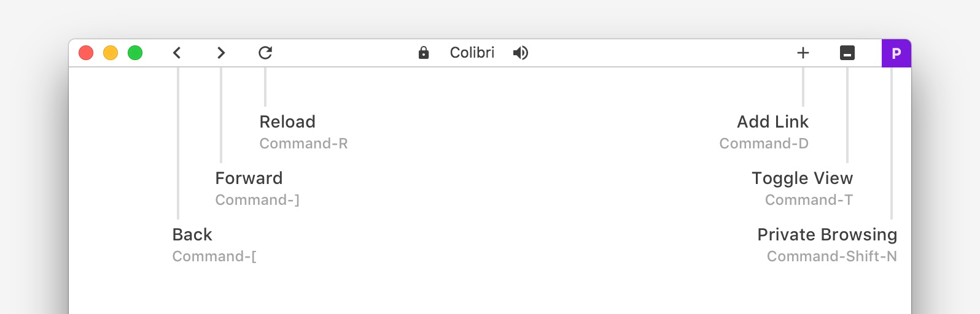Enable Private Browsing with the purple P
Viewport: 980px width, 314px height.
[896, 53]
